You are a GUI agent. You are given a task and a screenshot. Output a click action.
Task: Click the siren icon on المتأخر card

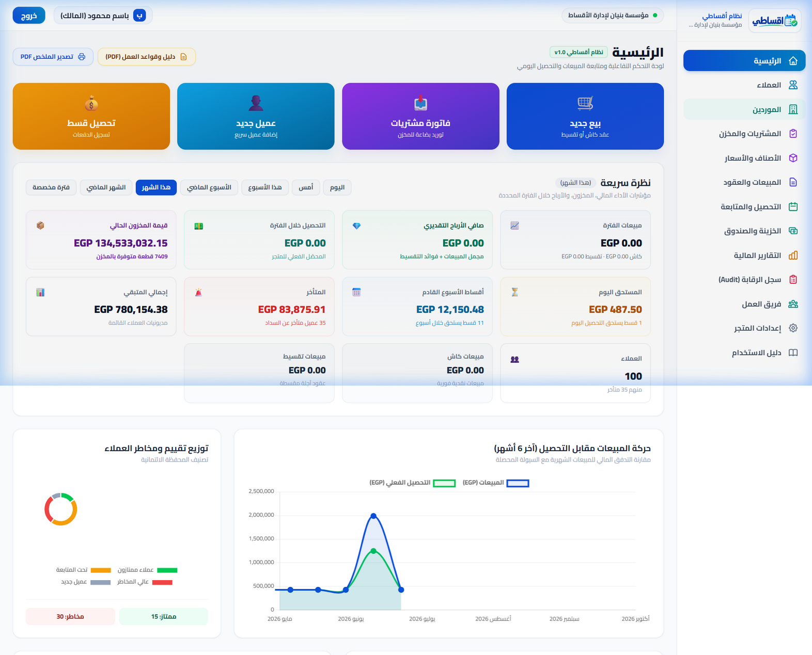tap(198, 292)
